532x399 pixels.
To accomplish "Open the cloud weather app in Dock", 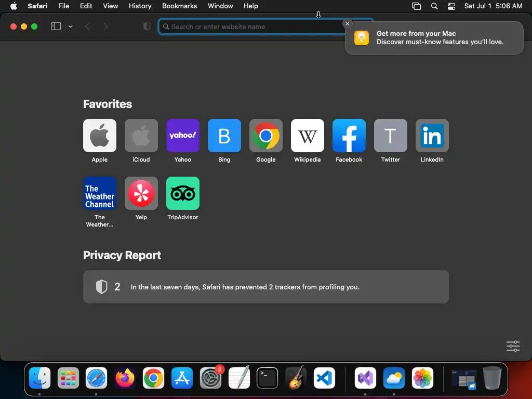I will (x=394, y=378).
